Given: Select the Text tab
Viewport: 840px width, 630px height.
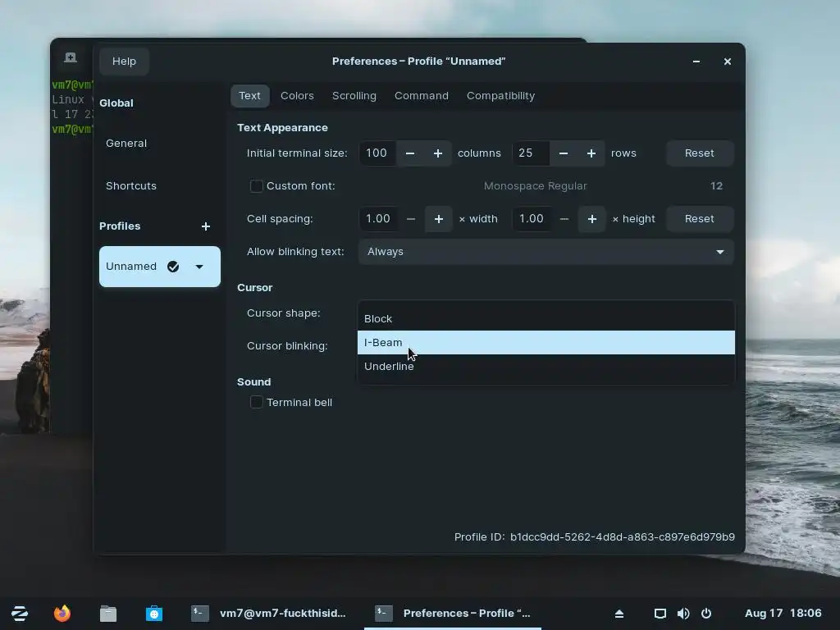Looking at the screenshot, I should click(x=249, y=96).
